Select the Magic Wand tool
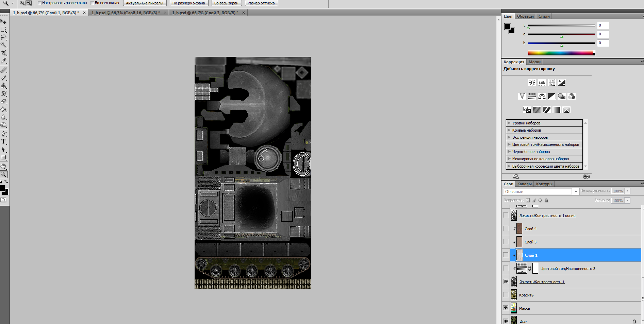The width and height of the screenshot is (644, 324). click(4, 45)
